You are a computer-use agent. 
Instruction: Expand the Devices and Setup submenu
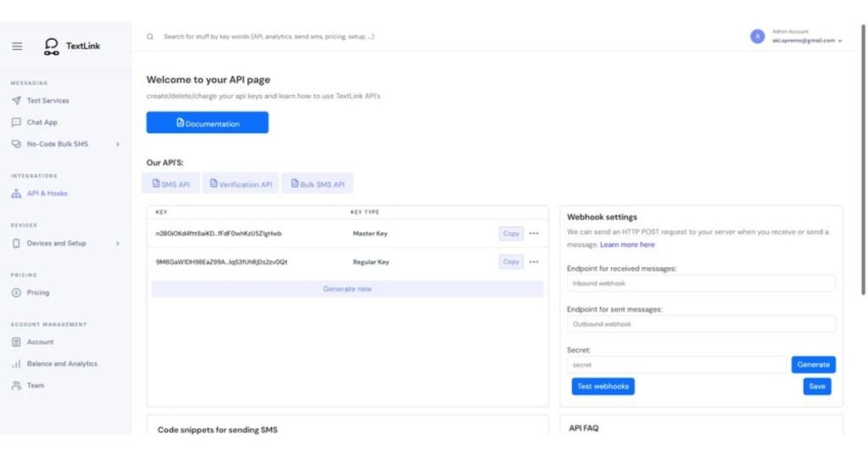pos(117,243)
